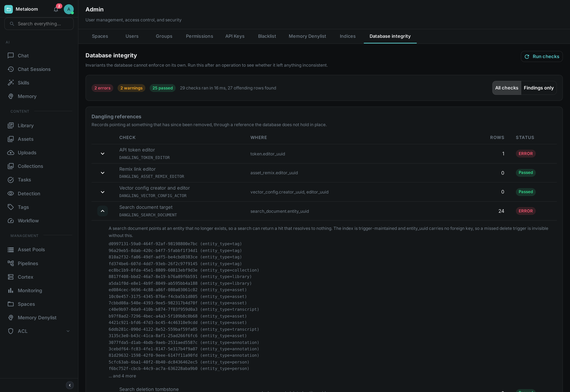This screenshot has width=570, height=392.
Task: Click ERROR status of Search document target
Action: click(x=526, y=211)
